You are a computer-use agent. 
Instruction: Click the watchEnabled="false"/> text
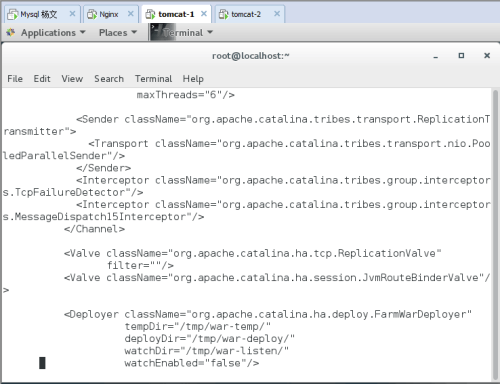(192, 363)
